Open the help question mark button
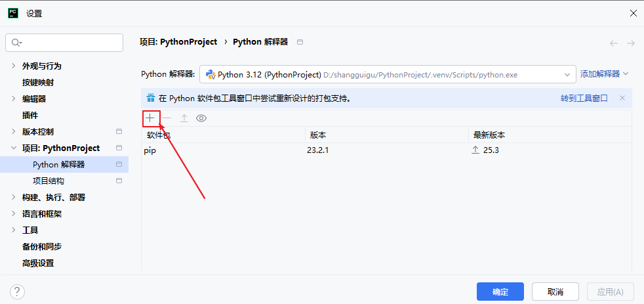 coord(17,292)
